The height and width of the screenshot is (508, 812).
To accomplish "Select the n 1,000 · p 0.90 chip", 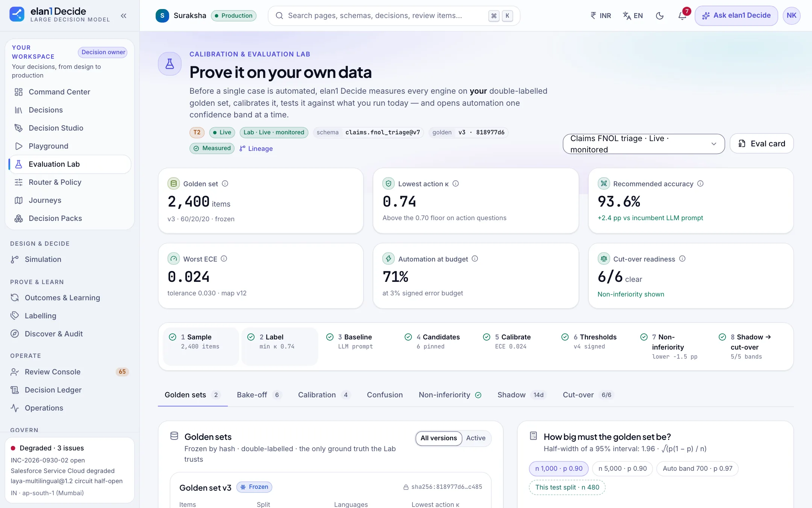I will pos(559,468).
